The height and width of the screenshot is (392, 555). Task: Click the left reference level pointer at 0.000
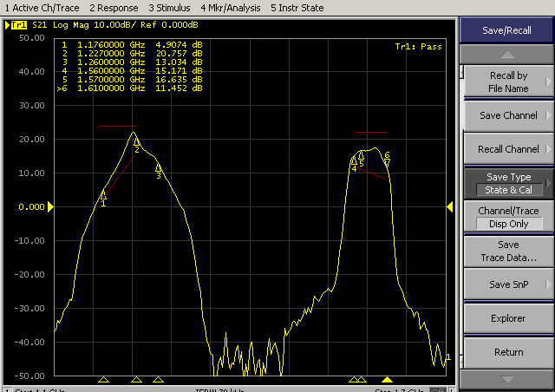tap(50, 206)
